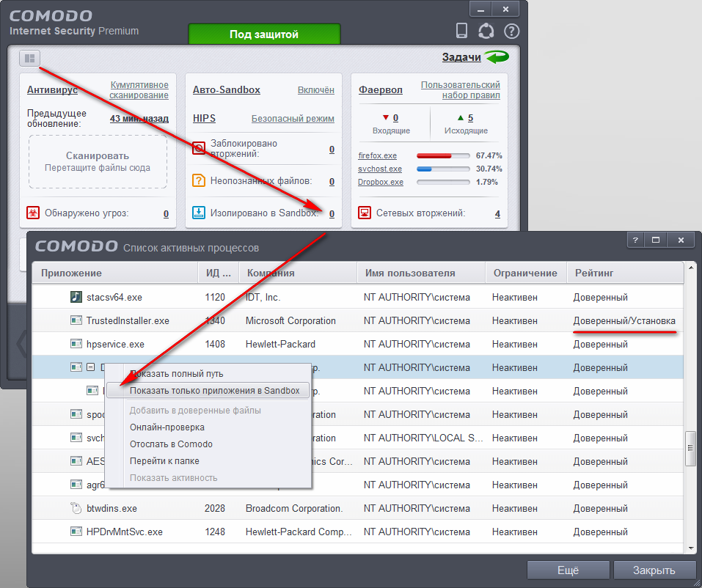This screenshot has height=588, width=702.
Task: Click the blocked intrusions red icon
Action: (x=199, y=148)
